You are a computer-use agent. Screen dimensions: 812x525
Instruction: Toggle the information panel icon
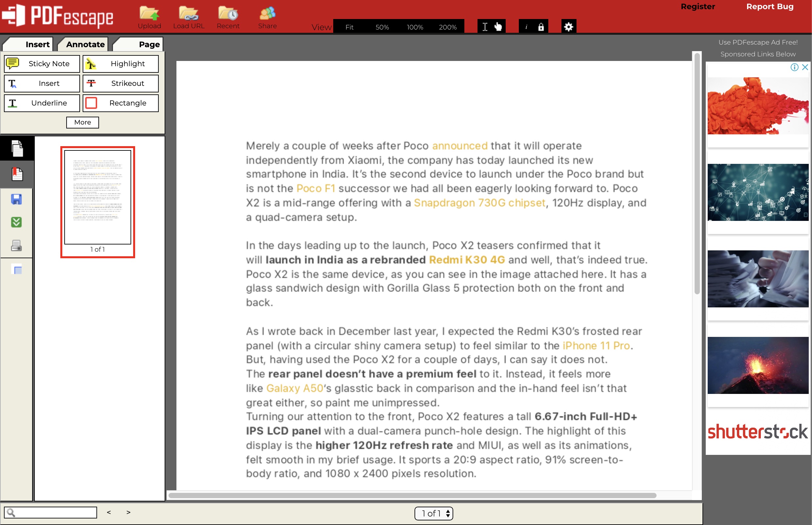(x=526, y=27)
